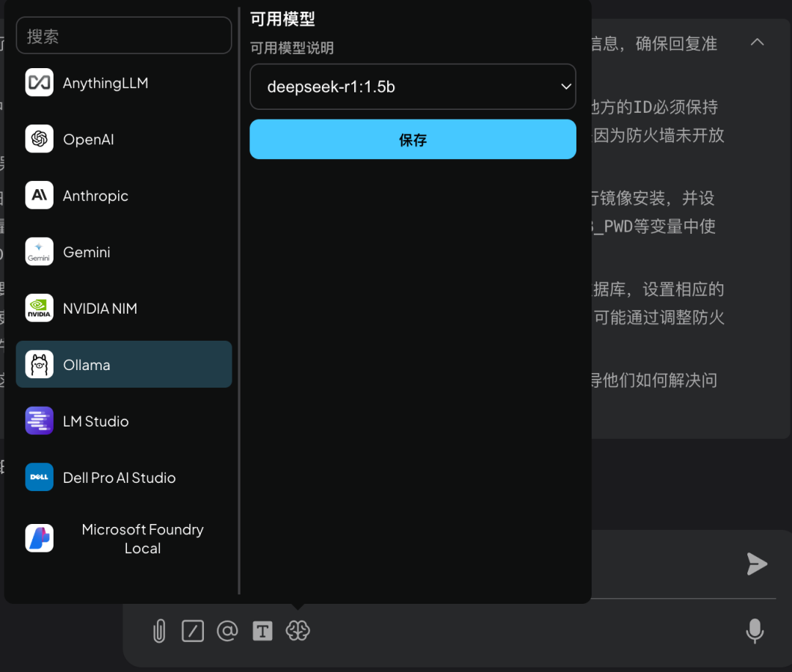Select OpenAI in the provider list
The height and width of the screenshot is (672, 792).
(124, 139)
